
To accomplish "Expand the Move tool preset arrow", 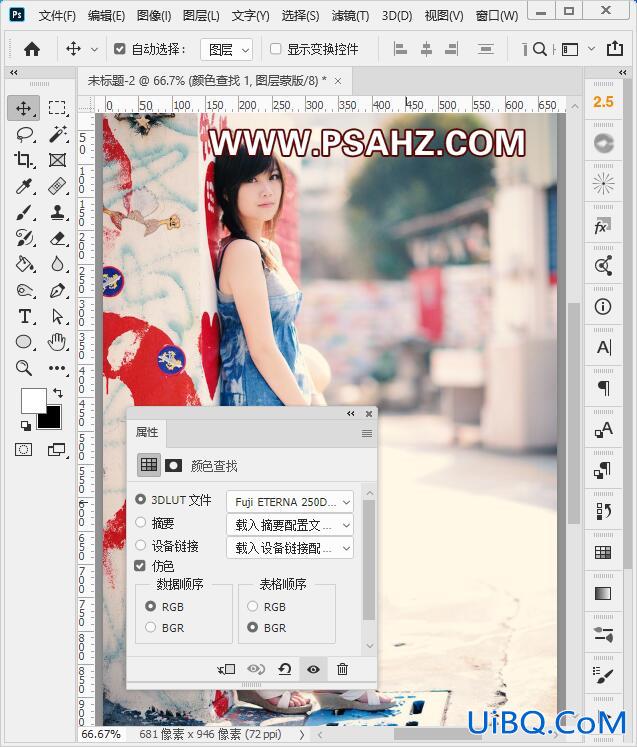I will click(x=94, y=49).
